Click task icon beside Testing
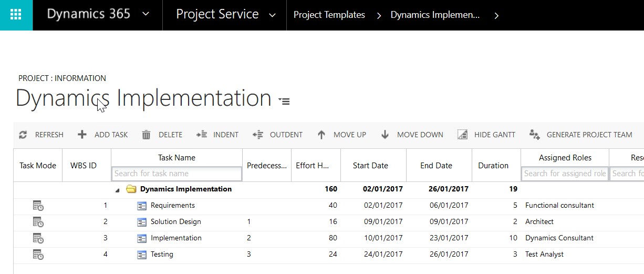The height and width of the screenshot is (274, 644). coord(142,255)
